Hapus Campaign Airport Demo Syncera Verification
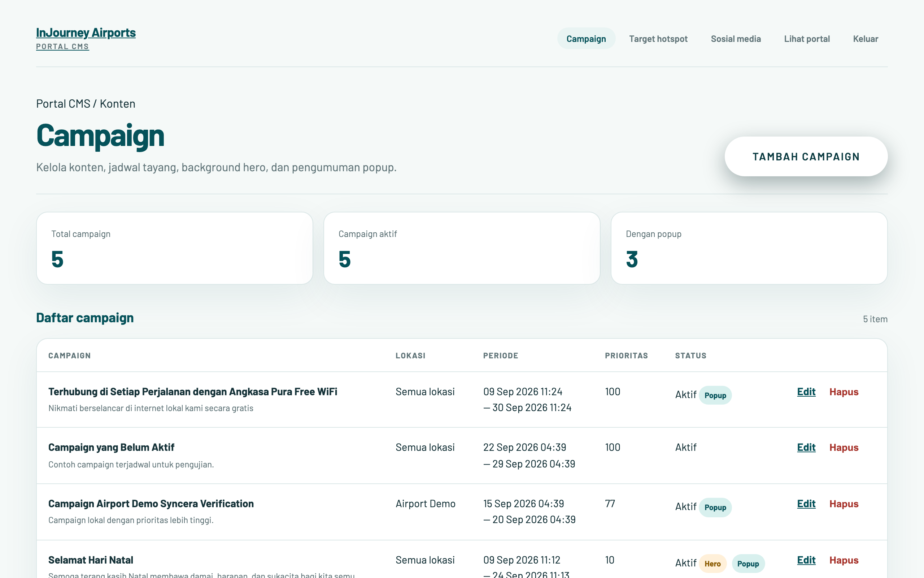This screenshot has width=924, height=578. click(x=844, y=504)
